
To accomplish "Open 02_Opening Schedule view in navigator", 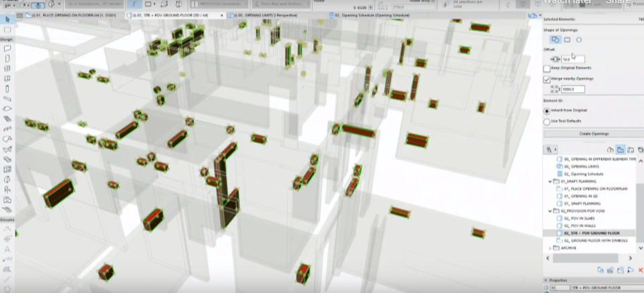I will [583, 174].
